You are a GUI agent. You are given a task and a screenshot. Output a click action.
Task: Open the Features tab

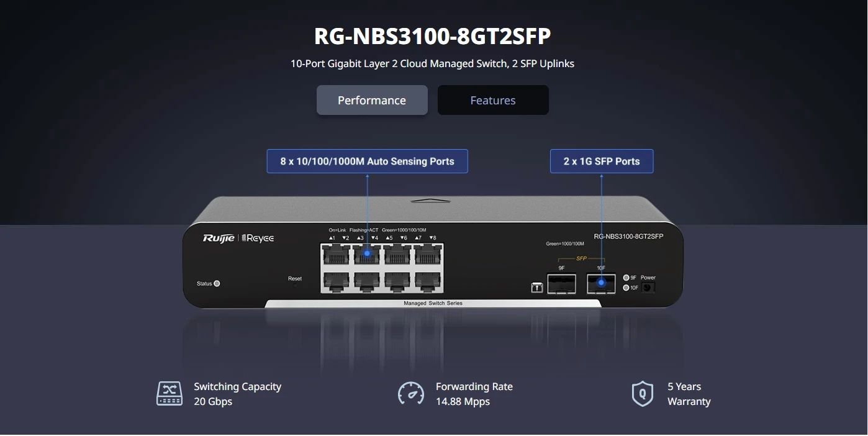tap(492, 100)
